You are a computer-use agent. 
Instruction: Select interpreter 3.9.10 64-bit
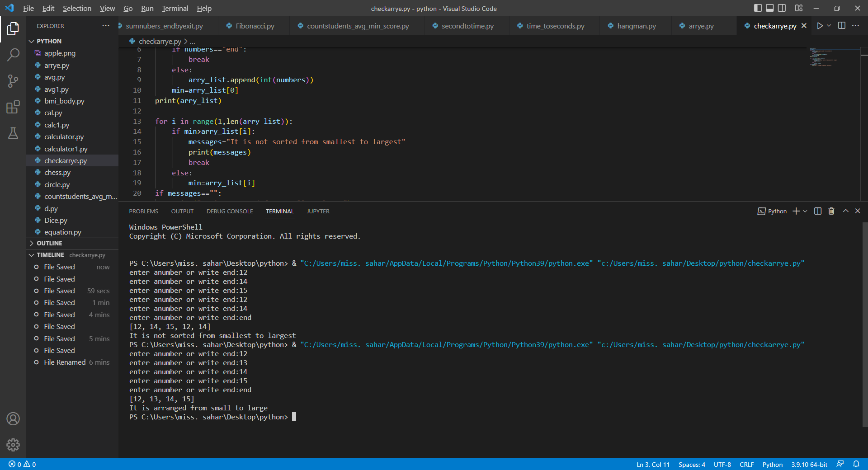click(x=809, y=464)
